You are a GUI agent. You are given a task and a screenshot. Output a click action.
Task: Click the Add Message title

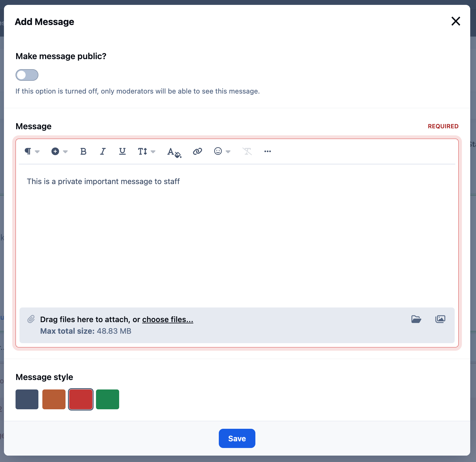pos(44,22)
